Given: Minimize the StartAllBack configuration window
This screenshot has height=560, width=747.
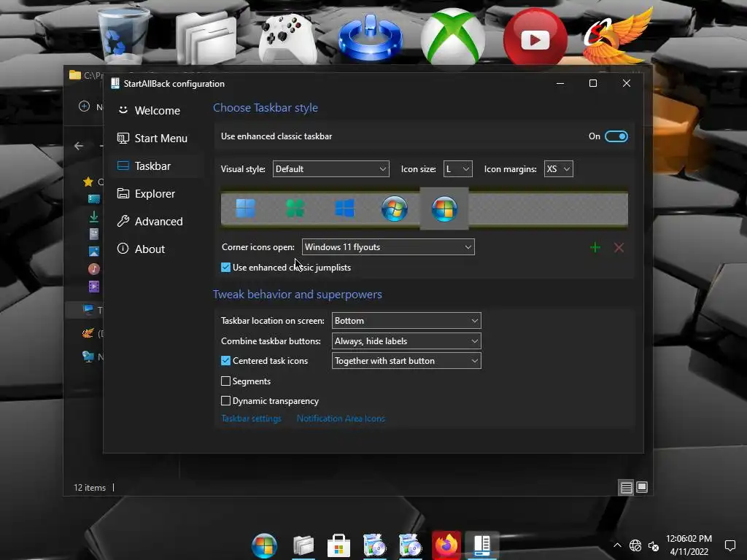Looking at the screenshot, I should 560,83.
